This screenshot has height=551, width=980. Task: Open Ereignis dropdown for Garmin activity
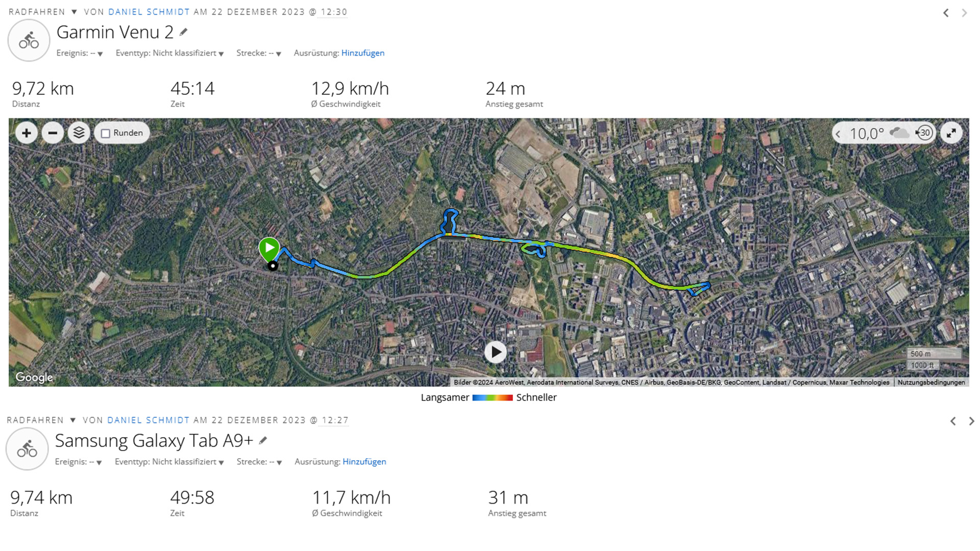tap(80, 53)
